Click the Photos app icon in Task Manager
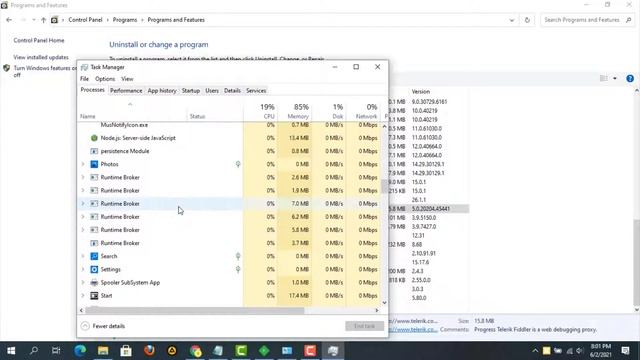Screen dimensions: 640x360 tap(94, 164)
